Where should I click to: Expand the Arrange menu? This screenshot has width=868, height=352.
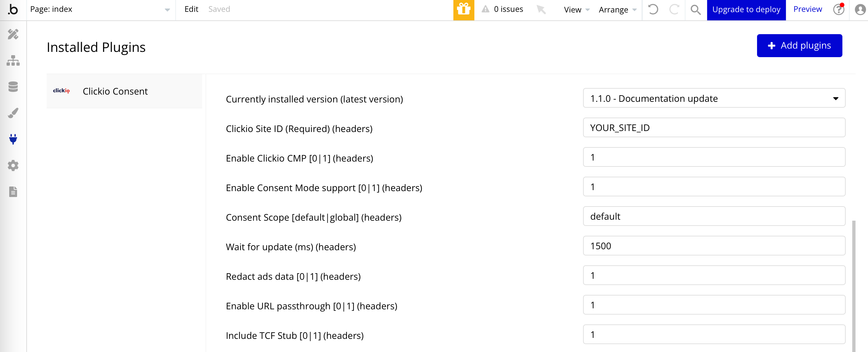pyautogui.click(x=617, y=10)
